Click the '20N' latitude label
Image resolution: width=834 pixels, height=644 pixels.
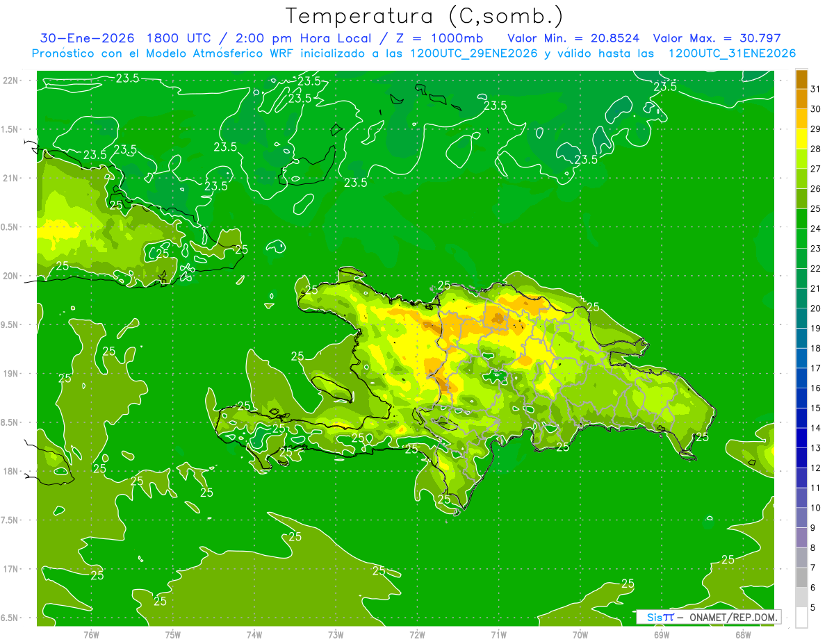click(11, 276)
